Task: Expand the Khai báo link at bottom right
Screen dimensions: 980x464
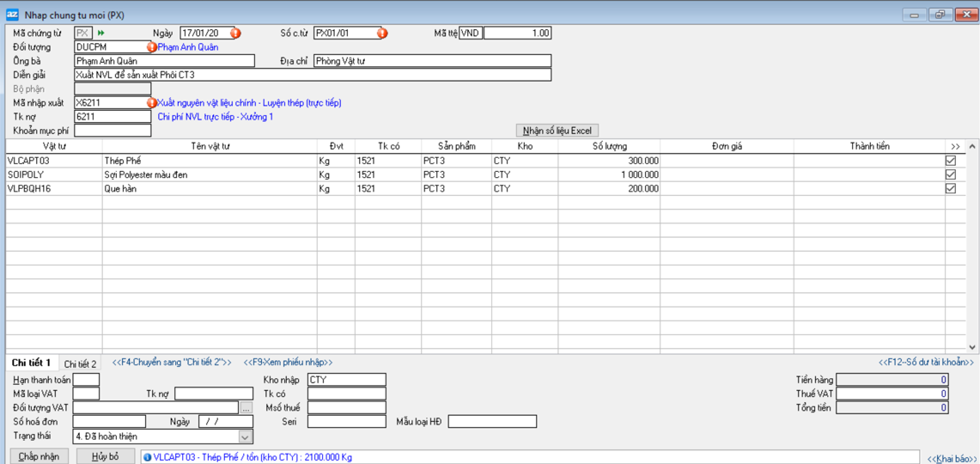Action: pyautogui.click(x=951, y=459)
